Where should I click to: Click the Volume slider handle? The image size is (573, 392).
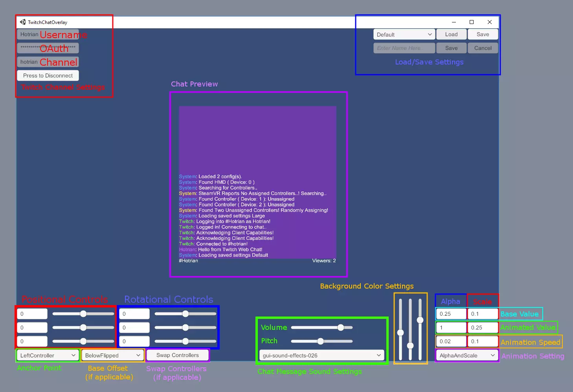pos(341,328)
